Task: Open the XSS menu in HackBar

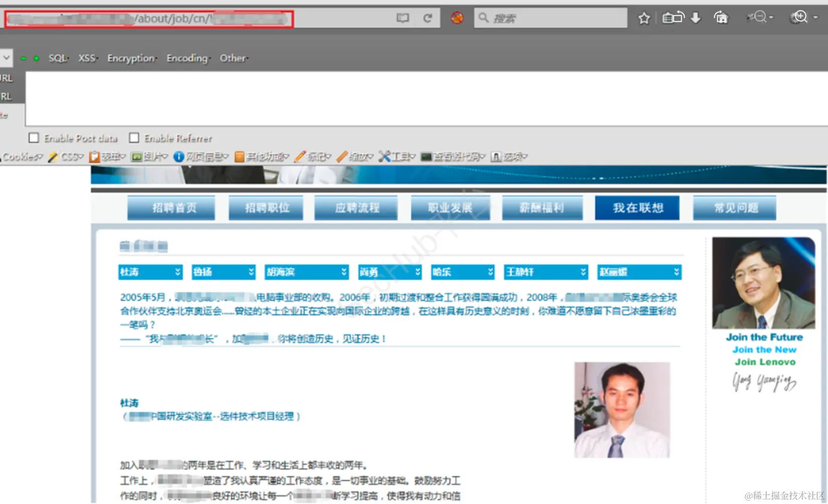Action: tap(88, 58)
